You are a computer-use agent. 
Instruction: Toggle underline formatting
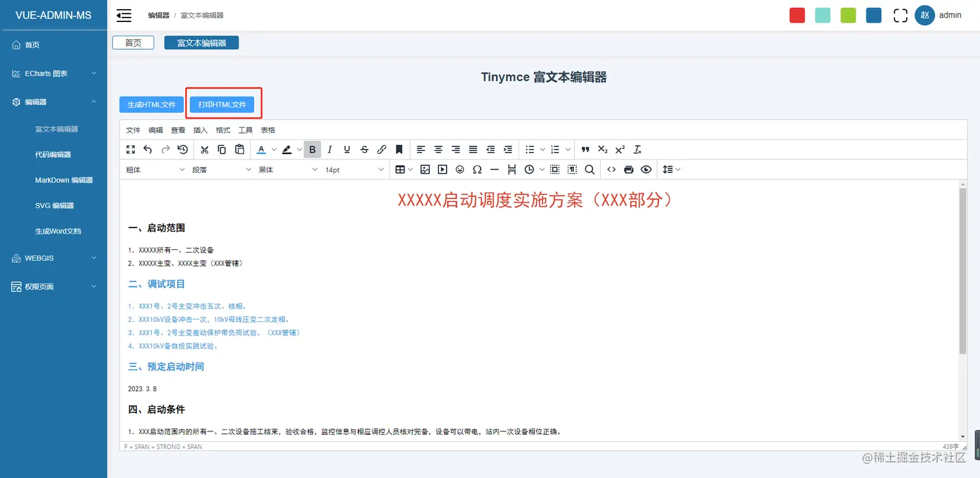[347, 150]
